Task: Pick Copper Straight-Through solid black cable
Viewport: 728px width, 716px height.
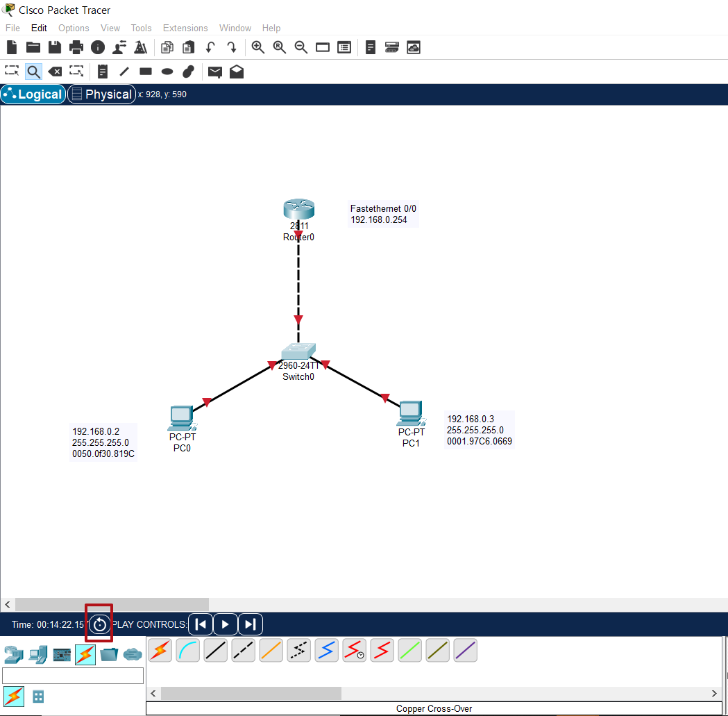Action: pyautogui.click(x=215, y=650)
